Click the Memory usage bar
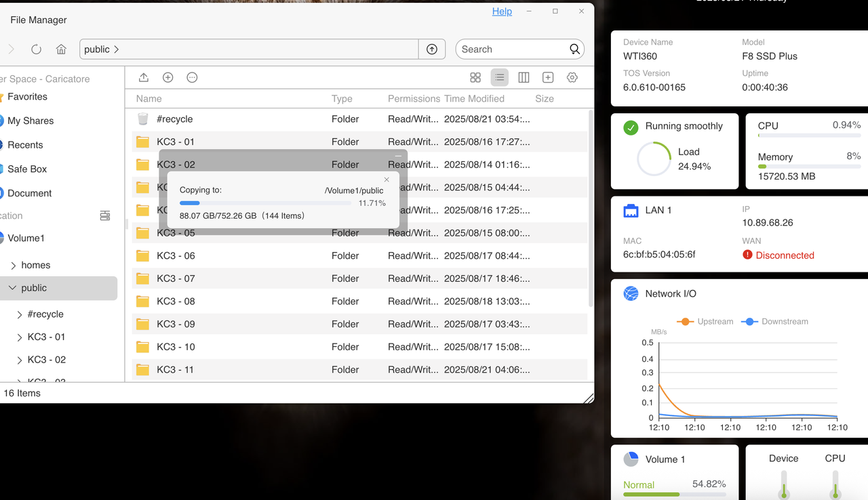The width and height of the screenshot is (868, 500). (x=810, y=167)
